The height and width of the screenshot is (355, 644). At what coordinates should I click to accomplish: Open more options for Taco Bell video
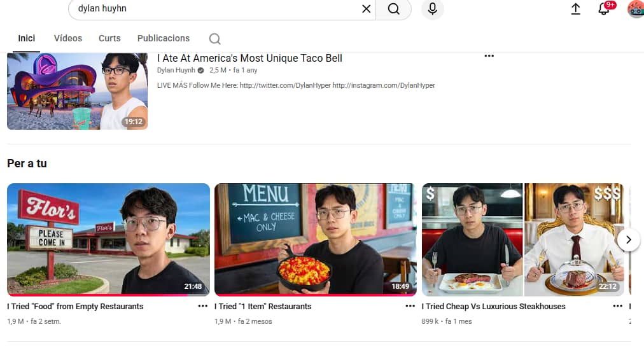pyautogui.click(x=489, y=56)
